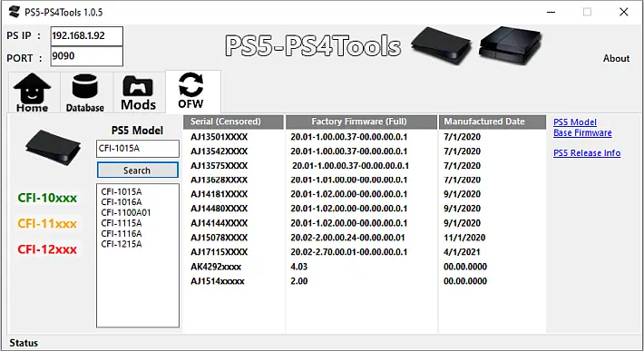Click the PS5 console image in header

point(442,45)
